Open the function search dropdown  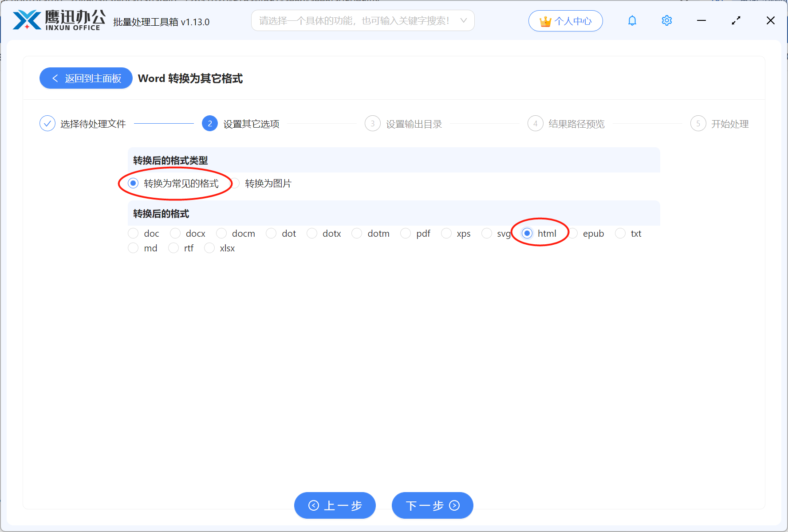(463, 20)
